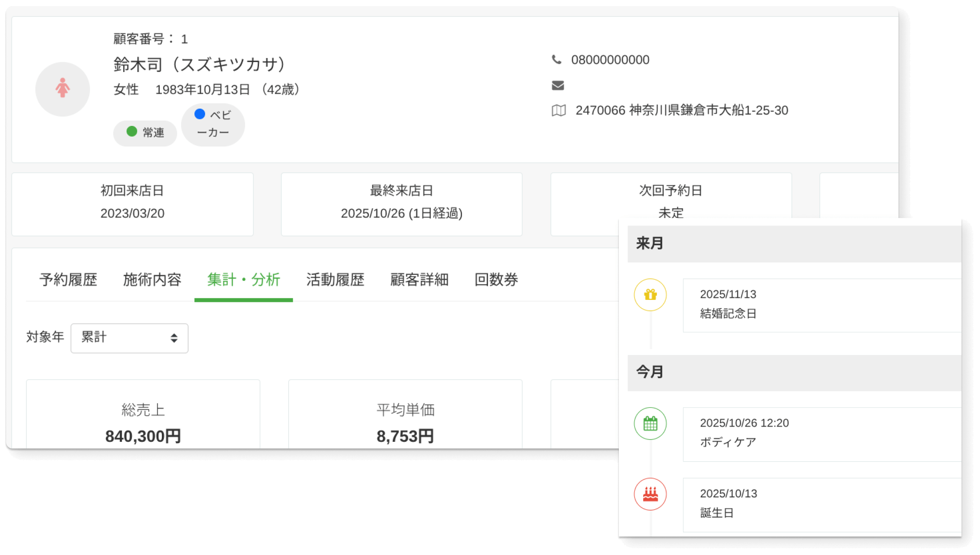Image resolution: width=980 pixels, height=555 pixels.
Task: Toggle the green status dot on 常連
Action: tap(131, 132)
